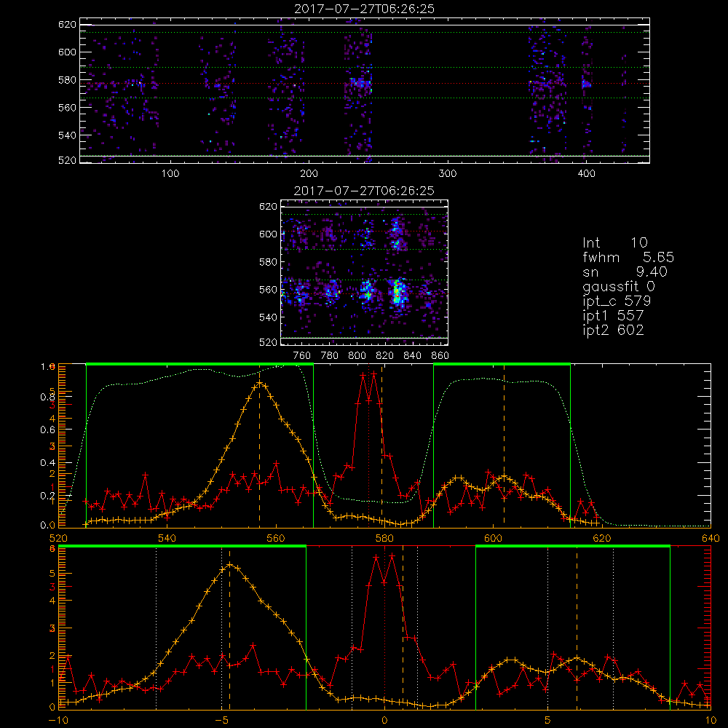This screenshot has width=728, height=728.
Task: Select the 'fwhm 5.65' value line
Action: [x=628, y=257]
